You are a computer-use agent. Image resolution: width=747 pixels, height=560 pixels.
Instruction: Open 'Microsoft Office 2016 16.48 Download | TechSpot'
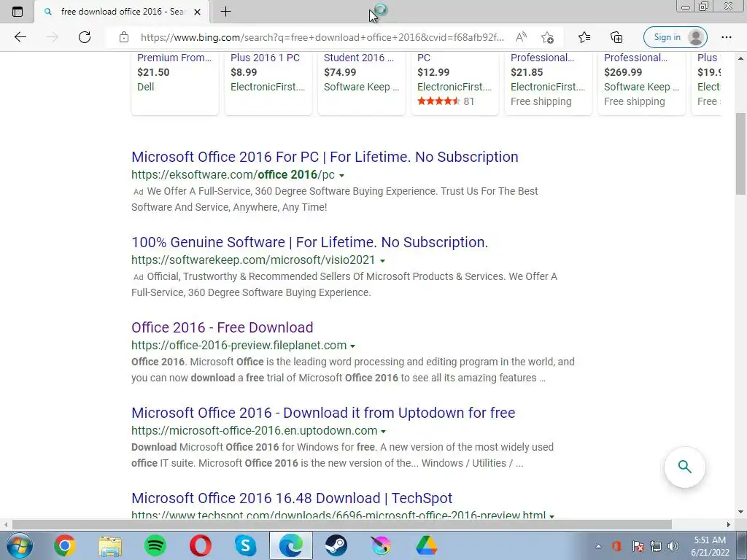coord(292,497)
